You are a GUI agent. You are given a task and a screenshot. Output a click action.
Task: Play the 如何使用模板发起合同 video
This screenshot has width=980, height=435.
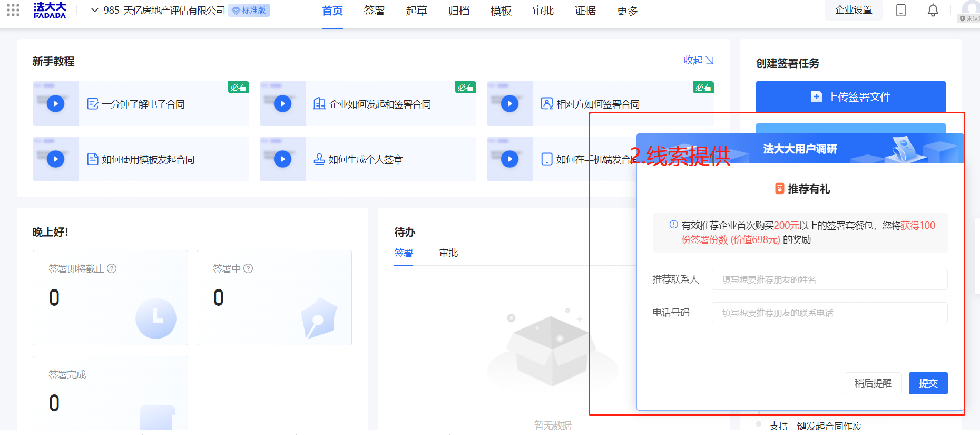tap(56, 159)
